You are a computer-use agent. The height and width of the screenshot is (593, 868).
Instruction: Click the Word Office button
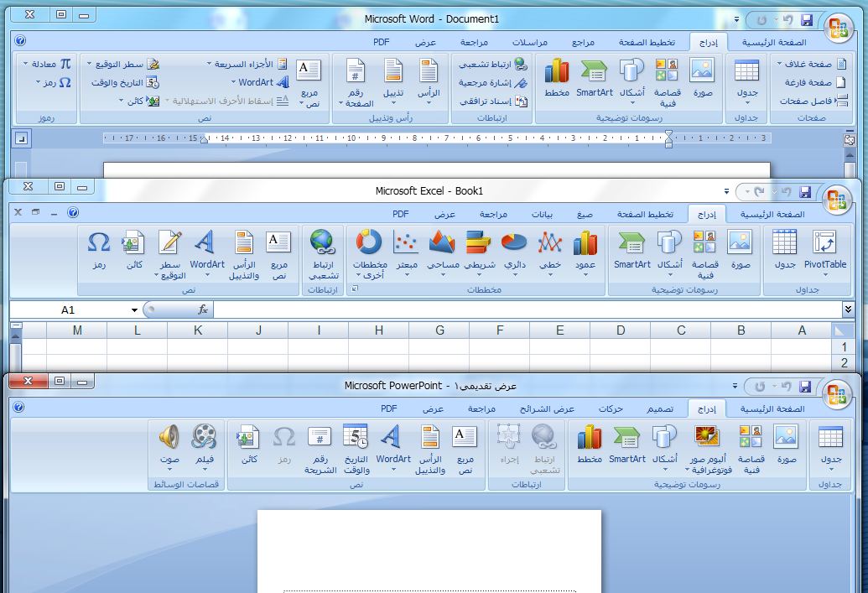click(839, 28)
